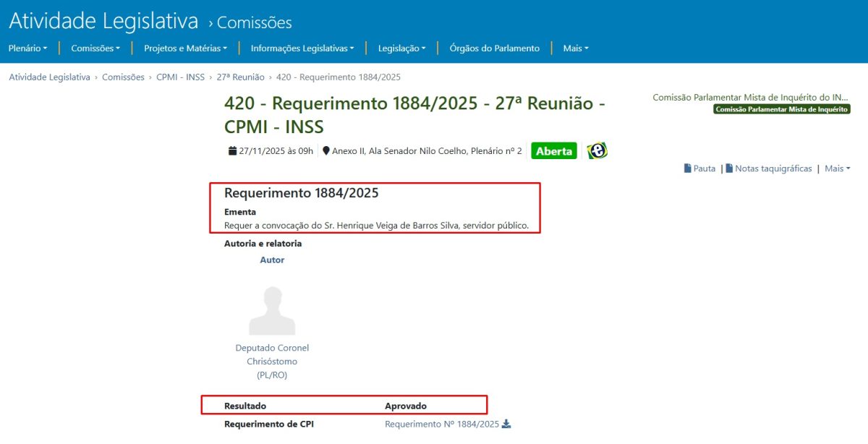Screen dimensions: 868x444
Task: Expand the Legislação menu
Action: point(401,48)
